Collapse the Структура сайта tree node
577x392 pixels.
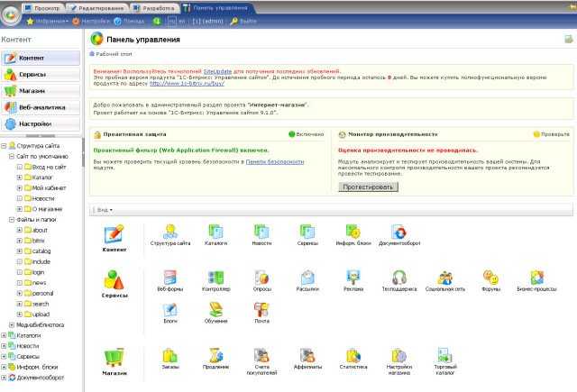point(4,146)
